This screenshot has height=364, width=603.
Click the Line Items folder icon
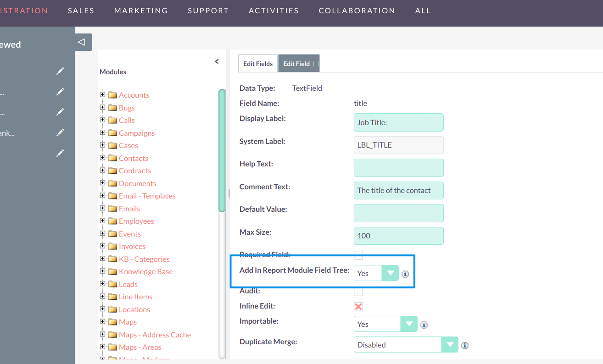tap(112, 297)
